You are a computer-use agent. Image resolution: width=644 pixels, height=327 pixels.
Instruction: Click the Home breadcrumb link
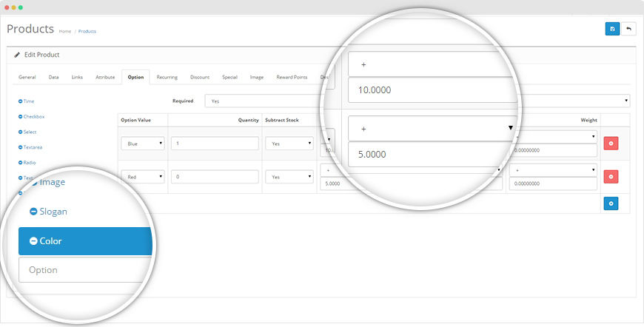[x=65, y=31]
